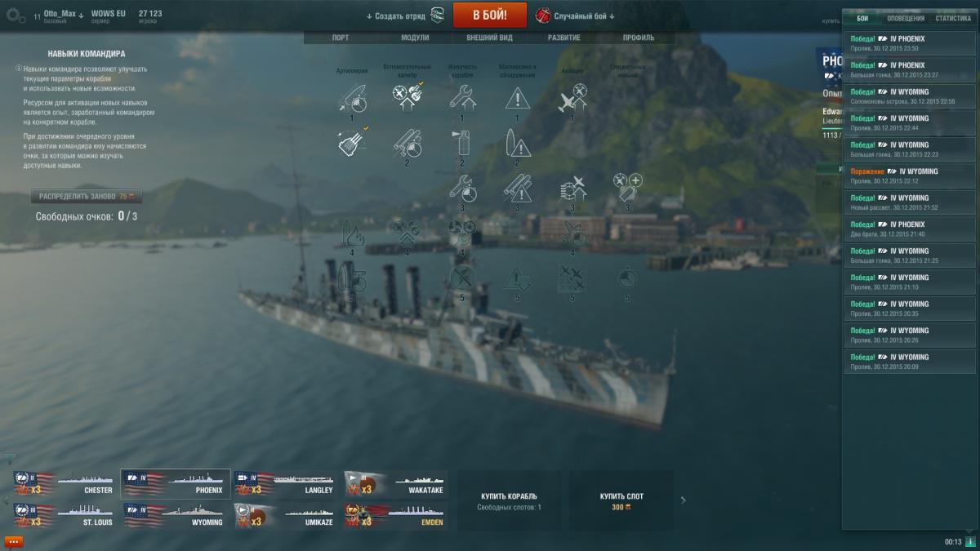The image size is (980, 551).
Task: Toggle the checked secondary caliber skill
Action: (x=408, y=96)
